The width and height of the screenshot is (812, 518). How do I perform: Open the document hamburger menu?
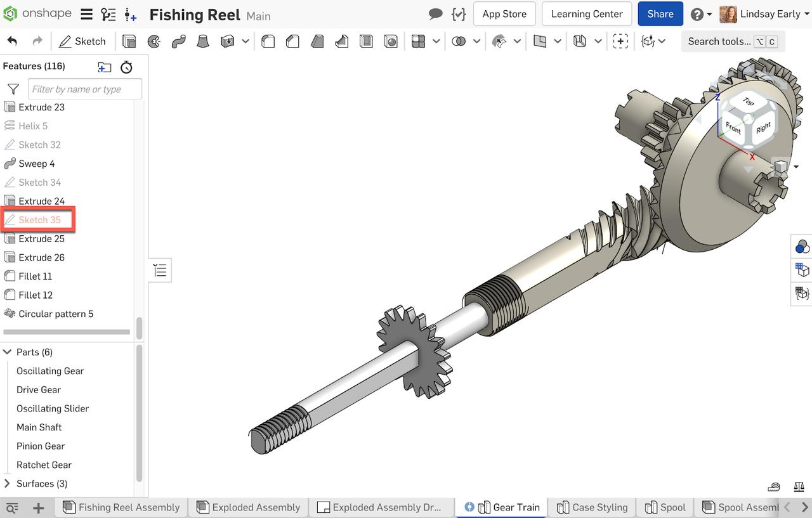pyautogui.click(x=86, y=13)
